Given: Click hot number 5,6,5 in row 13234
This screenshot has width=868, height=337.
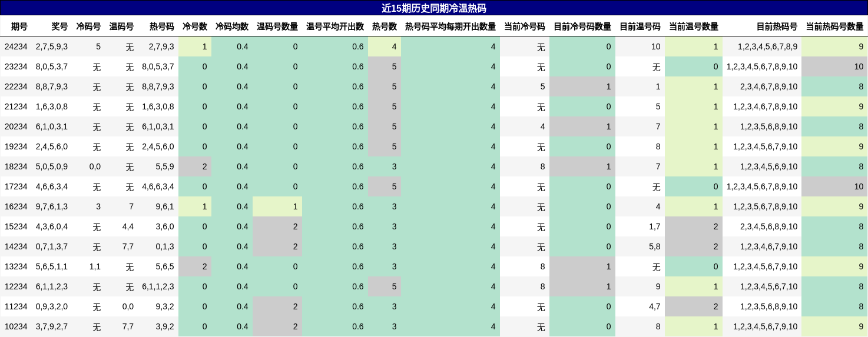Looking at the screenshot, I should click(x=165, y=266).
